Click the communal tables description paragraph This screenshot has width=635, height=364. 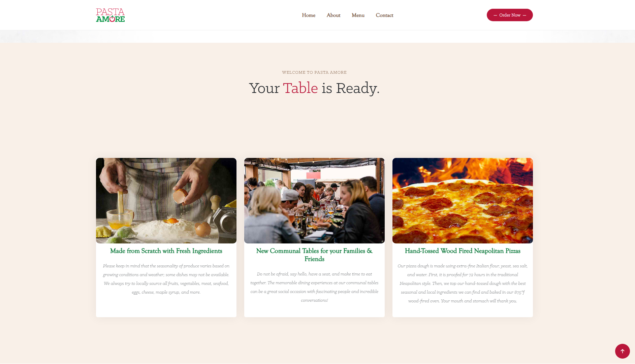[x=314, y=287]
